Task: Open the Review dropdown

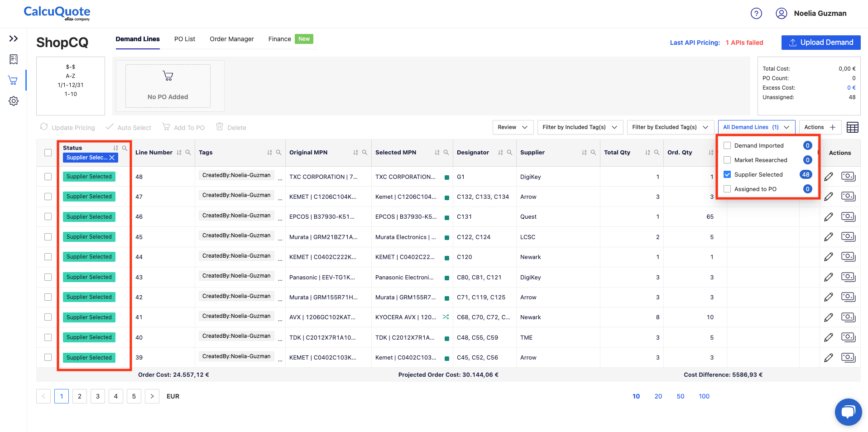Action: 513,127
